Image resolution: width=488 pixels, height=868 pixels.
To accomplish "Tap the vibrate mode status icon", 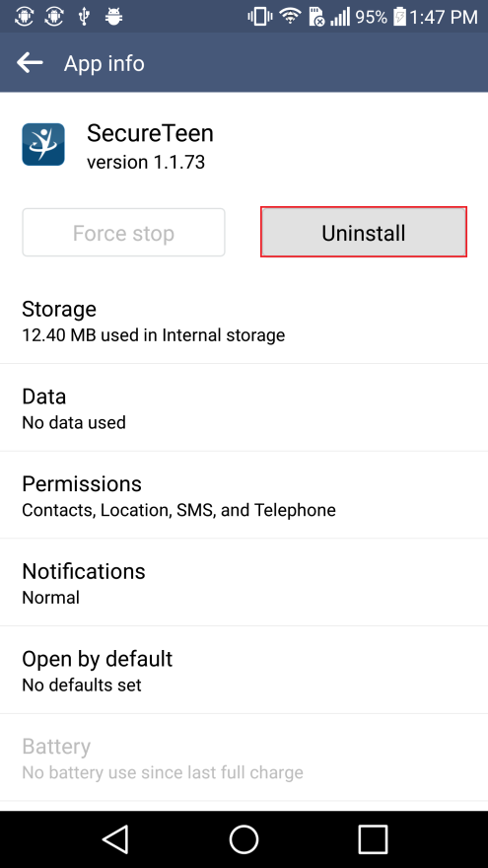I will click(259, 17).
